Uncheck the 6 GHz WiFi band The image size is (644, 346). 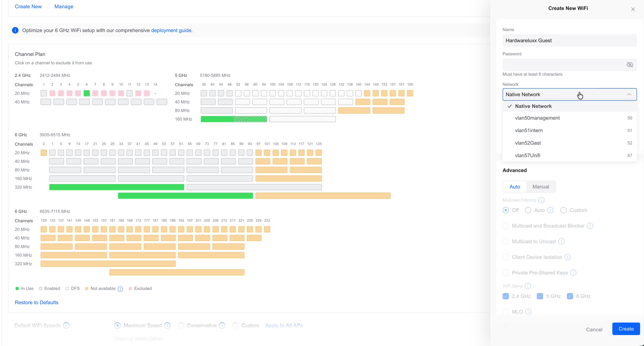(570, 296)
